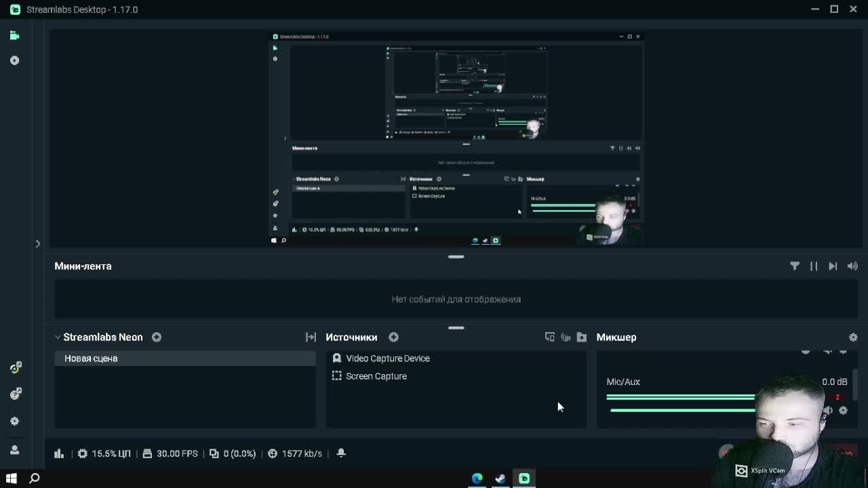Screen dimensions: 868x488
Task: Open the Mic/Aux source settings gear
Action: coord(843,410)
